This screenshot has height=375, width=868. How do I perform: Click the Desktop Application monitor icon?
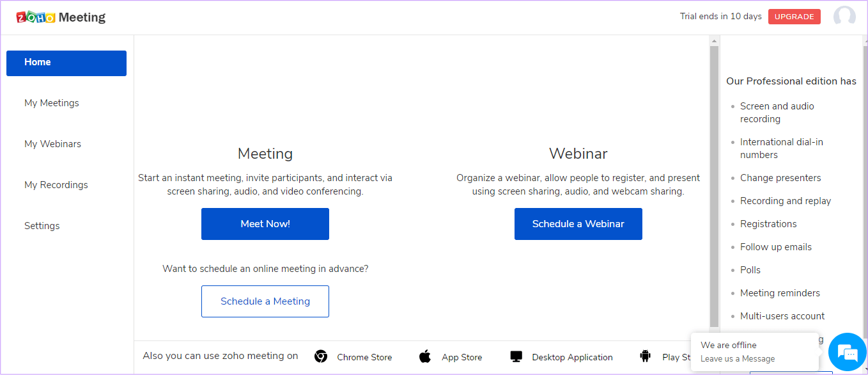pyautogui.click(x=516, y=357)
